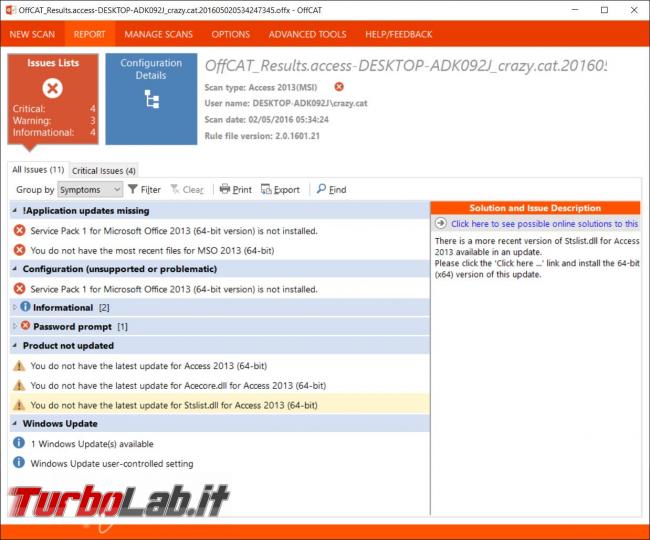Open the Group by Symptoms dropdown

(x=90, y=190)
